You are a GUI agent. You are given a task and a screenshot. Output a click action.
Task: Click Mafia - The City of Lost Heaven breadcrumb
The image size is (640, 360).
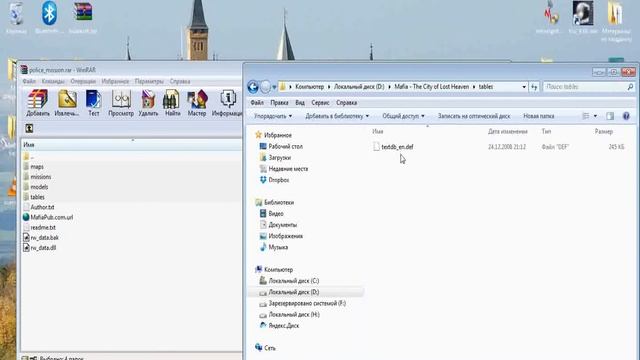(431, 87)
